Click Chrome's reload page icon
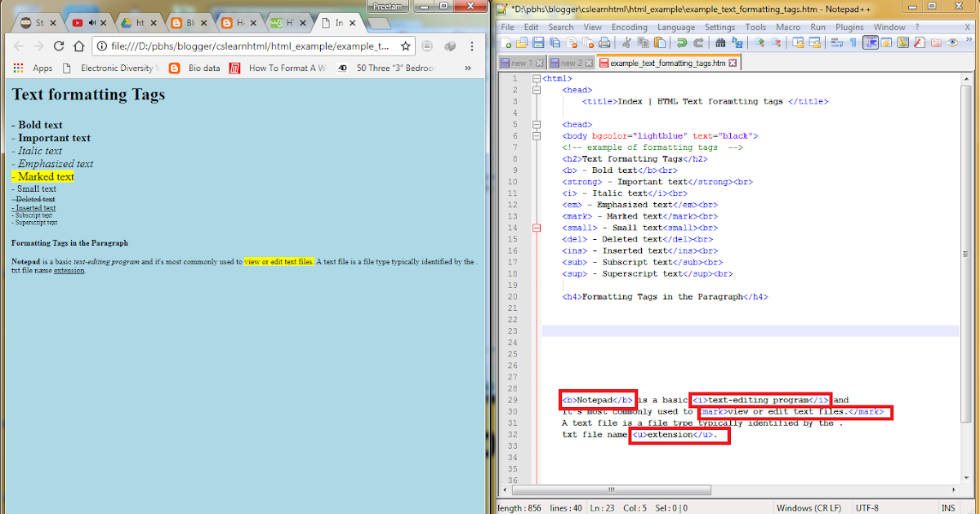Image resolution: width=980 pixels, height=514 pixels. [59, 46]
